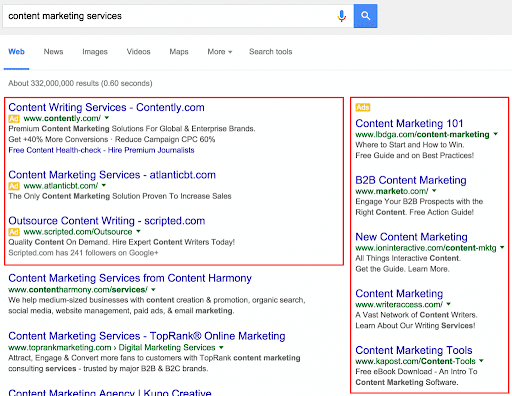Image resolution: width=512 pixels, height=396 pixels.
Task: Expand arrow beside www.contently.com URL
Action: tap(107, 118)
